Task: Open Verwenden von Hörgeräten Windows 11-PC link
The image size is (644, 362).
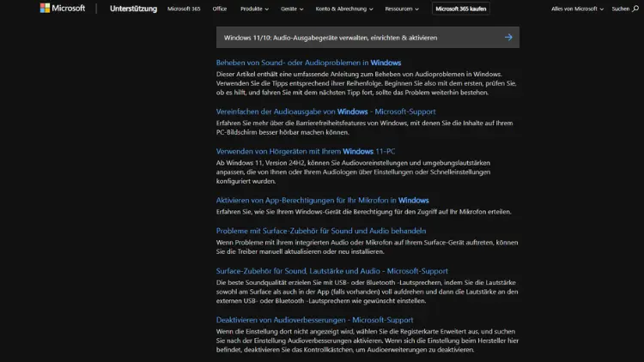Action: [x=306, y=152]
